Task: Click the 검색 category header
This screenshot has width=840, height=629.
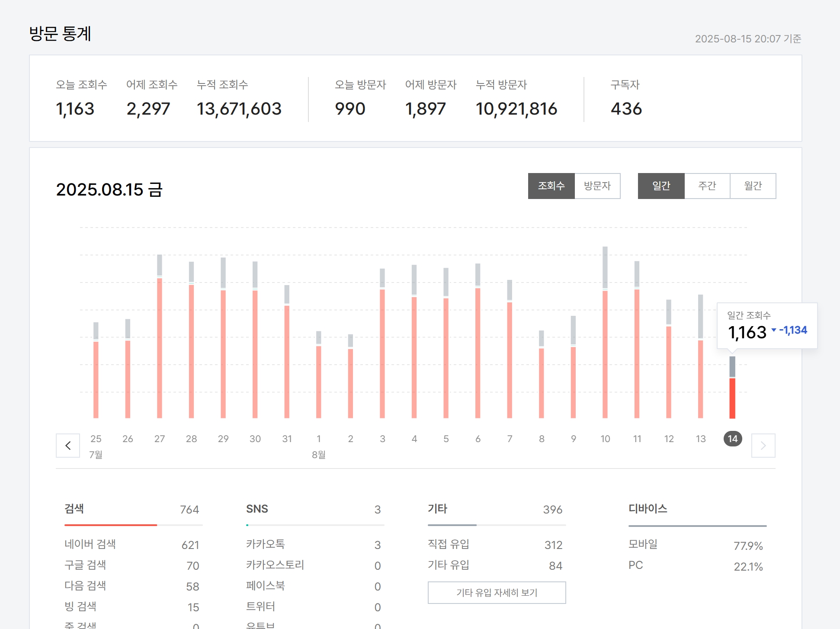Action: [x=74, y=509]
